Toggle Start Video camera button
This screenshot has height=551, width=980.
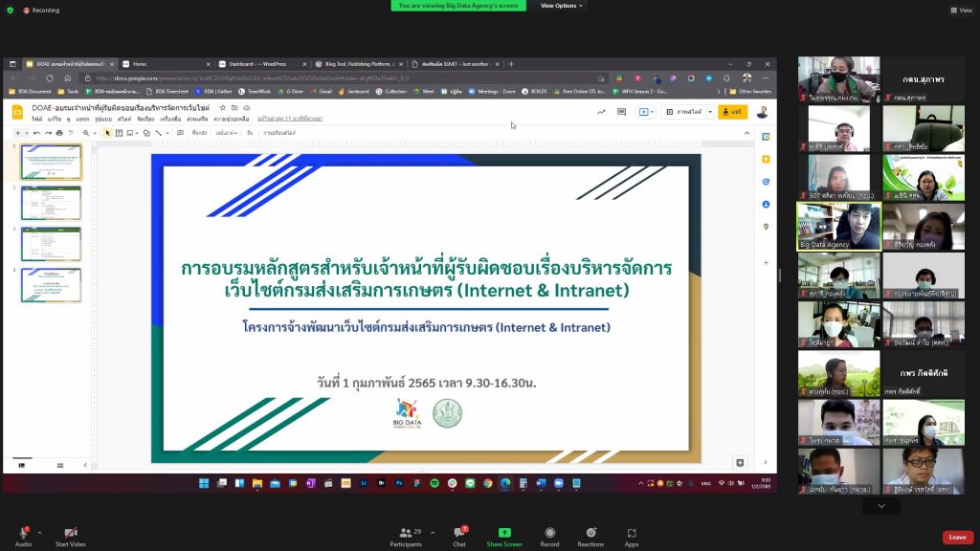[x=70, y=533]
